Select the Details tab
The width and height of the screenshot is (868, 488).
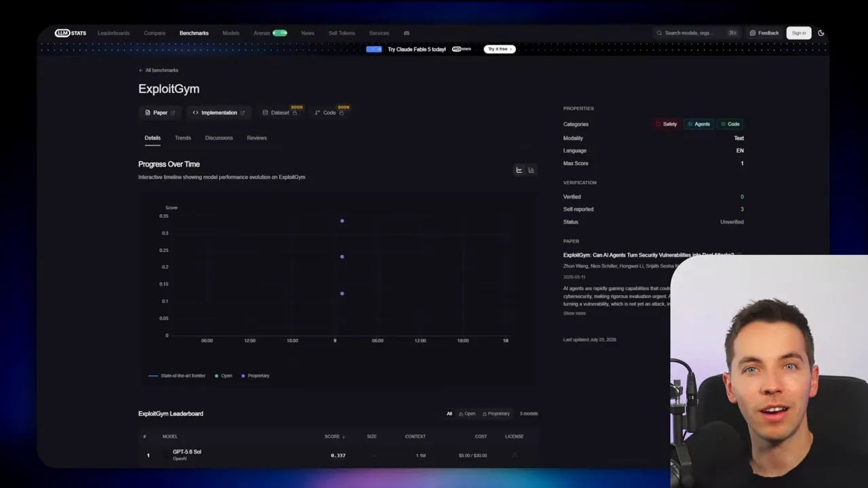click(153, 138)
